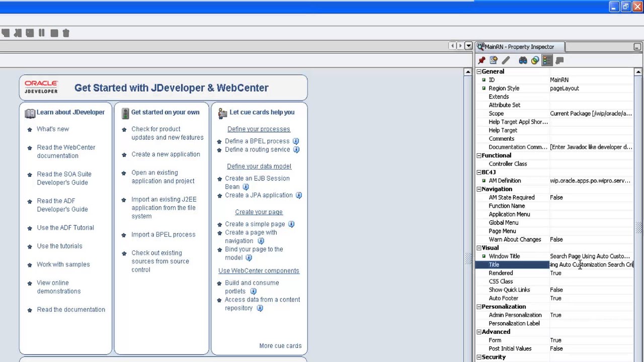Click info icon after Create an EJB Session Bean
The image size is (644, 362).
point(246,187)
